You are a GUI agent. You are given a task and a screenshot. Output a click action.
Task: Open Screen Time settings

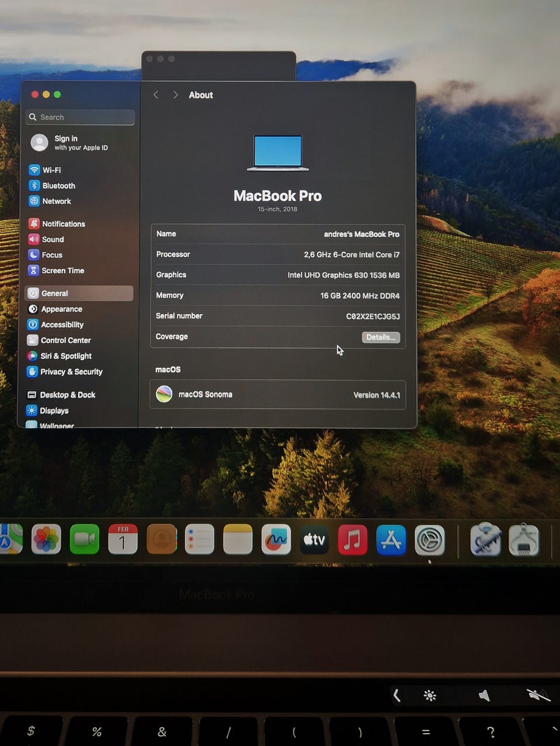[x=57, y=270]
